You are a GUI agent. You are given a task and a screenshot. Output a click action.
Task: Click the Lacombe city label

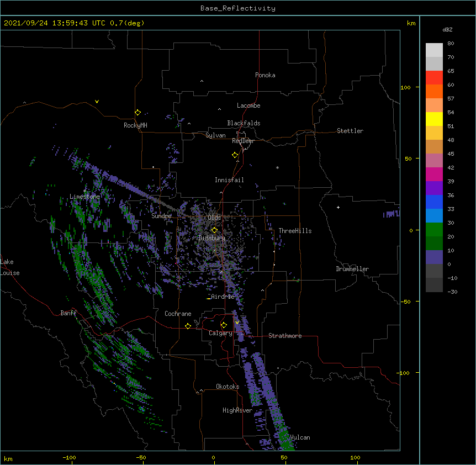point(248,105)
